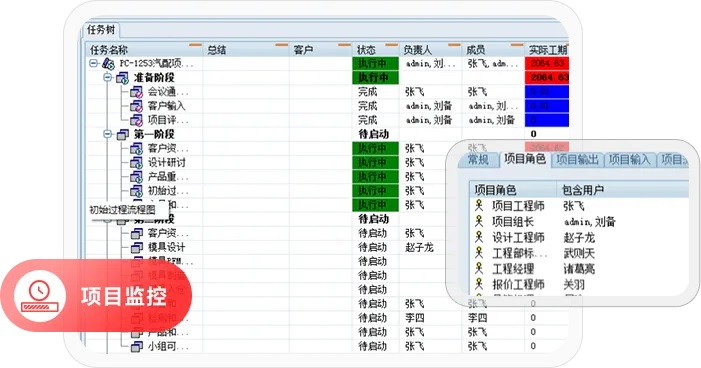Click the blue 实际工期 cell for 会议通
701x368 pixels.
pos(546,92)
